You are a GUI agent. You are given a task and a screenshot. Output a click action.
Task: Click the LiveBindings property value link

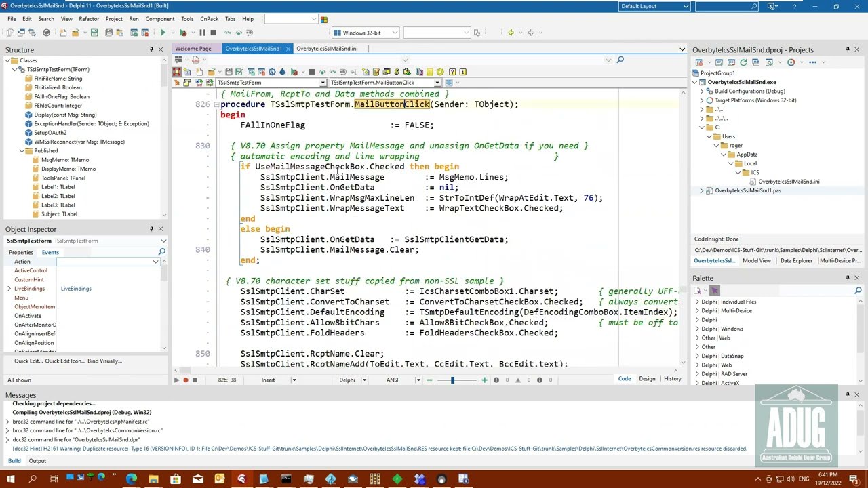point(76,289)
